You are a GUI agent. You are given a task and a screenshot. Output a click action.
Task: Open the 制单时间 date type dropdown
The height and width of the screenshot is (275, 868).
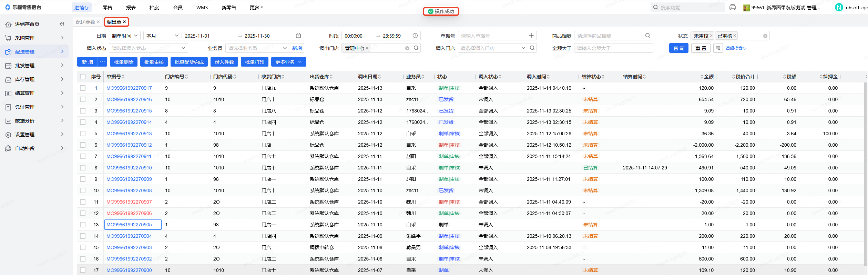click(124, 36)
